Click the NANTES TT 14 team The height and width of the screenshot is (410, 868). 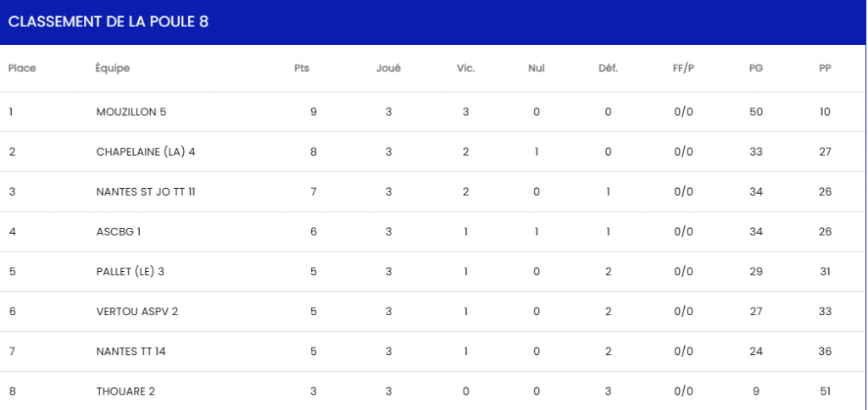click(x=131, y=351)
